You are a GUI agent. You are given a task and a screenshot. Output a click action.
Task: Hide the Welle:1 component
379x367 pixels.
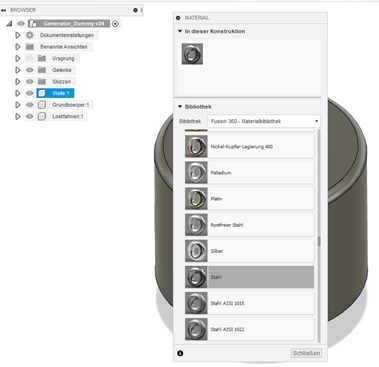(30, 93)
